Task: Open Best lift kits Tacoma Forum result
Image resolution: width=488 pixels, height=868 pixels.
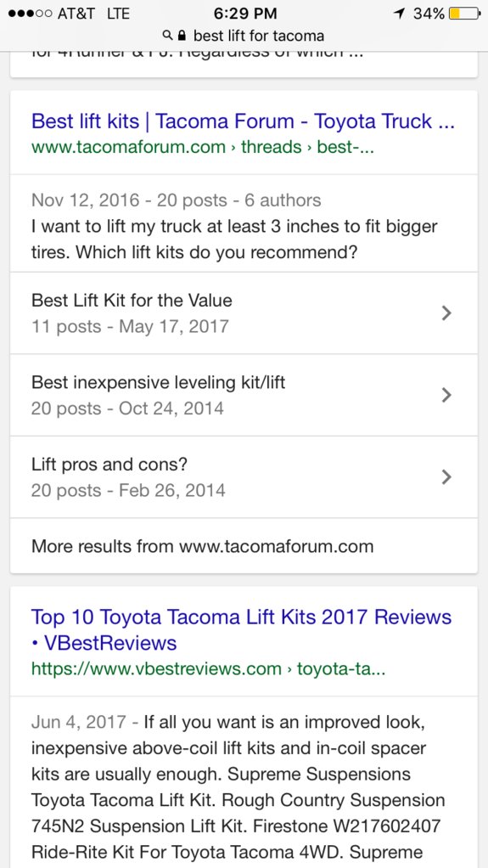Action: coord(243,121)
